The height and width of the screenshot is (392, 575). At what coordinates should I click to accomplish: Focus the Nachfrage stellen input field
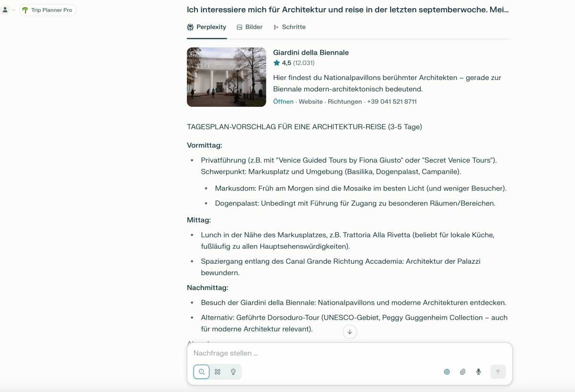(349, 353)
